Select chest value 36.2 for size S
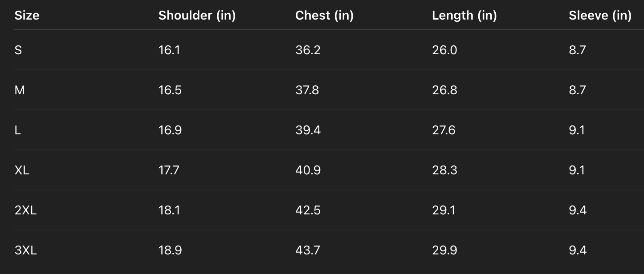This screenshot has width=644, height=274. click(308, 50)
